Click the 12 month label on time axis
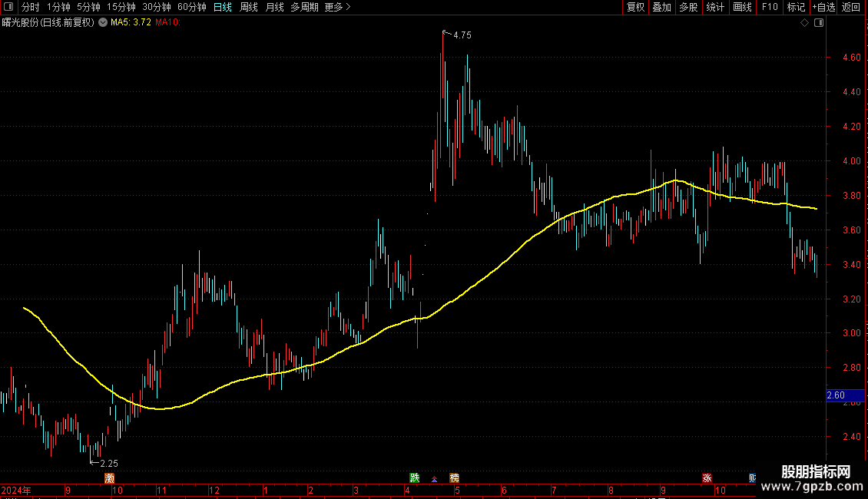 point(214,490)
